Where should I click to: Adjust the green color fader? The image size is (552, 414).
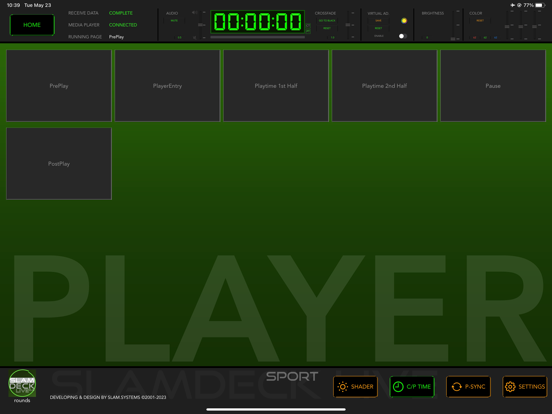[x=521, y=26]
